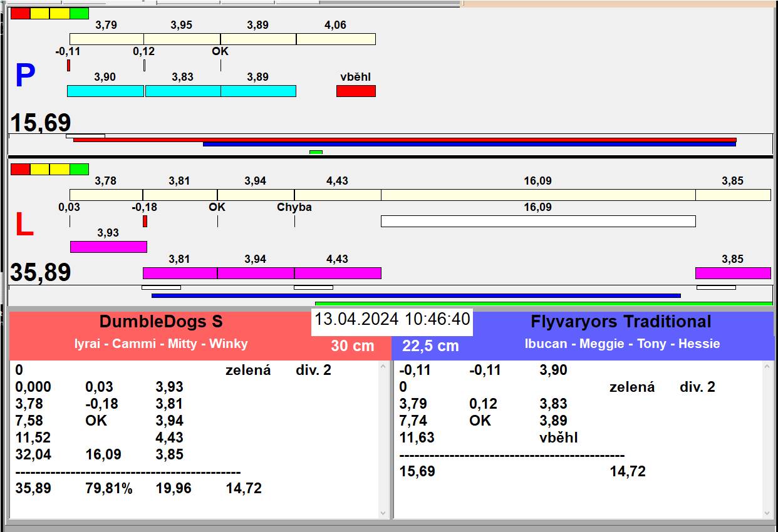Click the white 16,09 bar in lane L
The height and width of the screenshot is (532, 778).
click(538, 221)
